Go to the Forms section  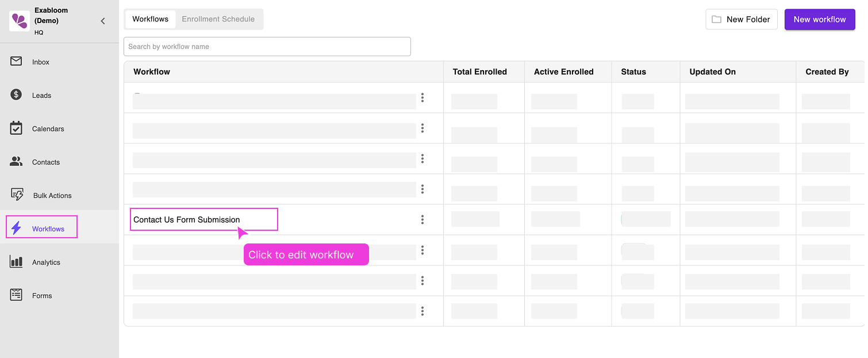(x=17, y=295)
